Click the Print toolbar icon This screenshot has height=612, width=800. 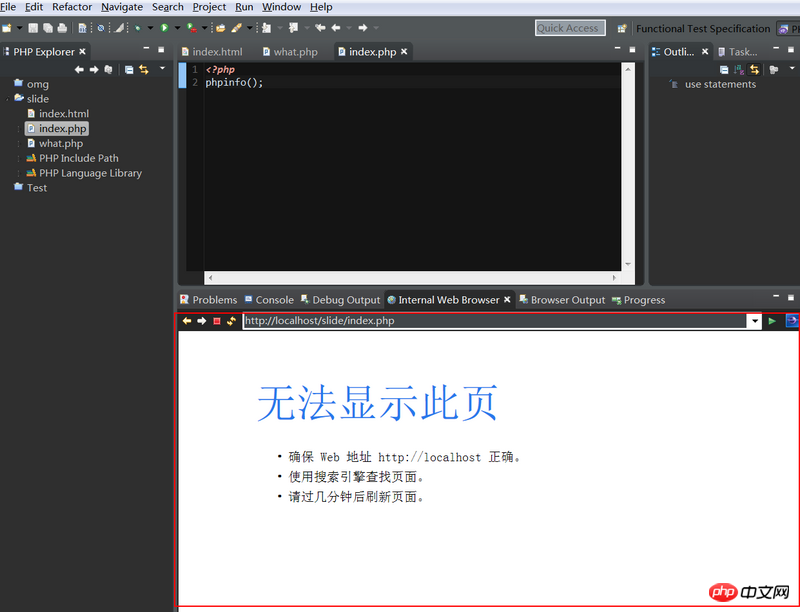tap(62, 28)
